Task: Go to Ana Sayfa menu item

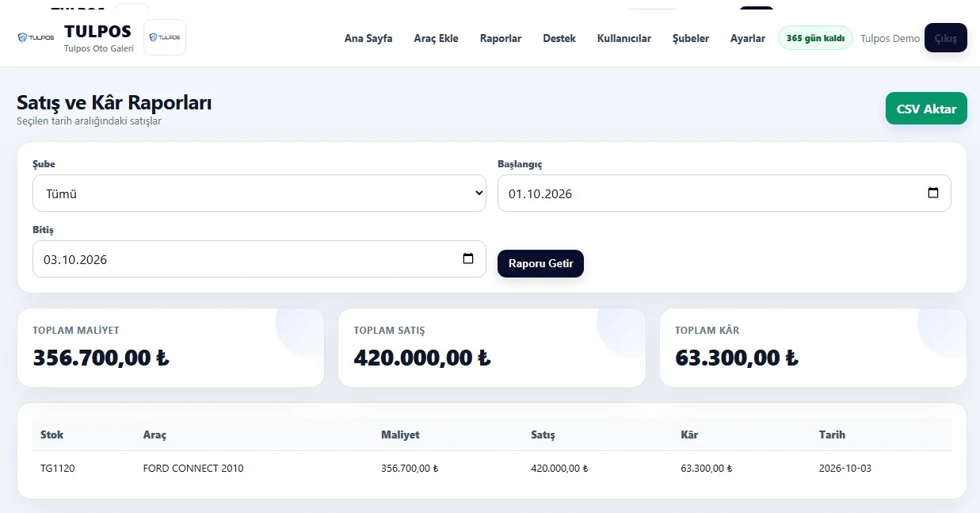Action: (368, 38)
